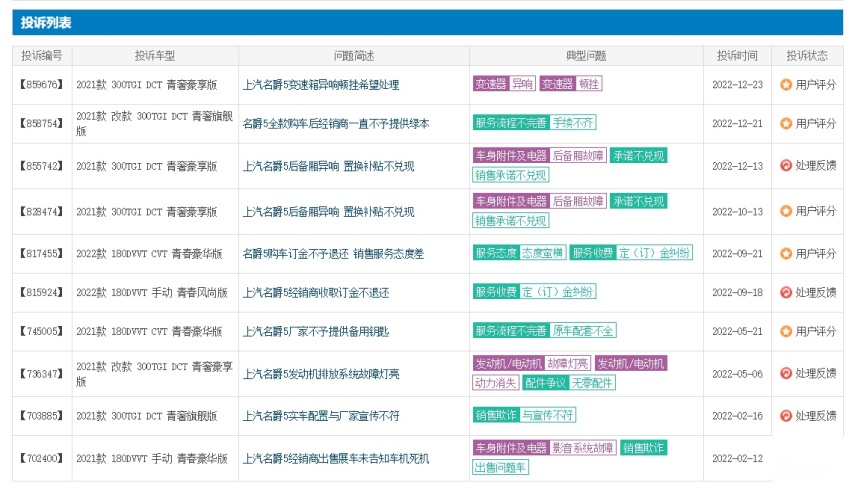Click the 用户评分 star icon for complaint 745005
This screenshot has width=852, height=489.
point(786,331)
